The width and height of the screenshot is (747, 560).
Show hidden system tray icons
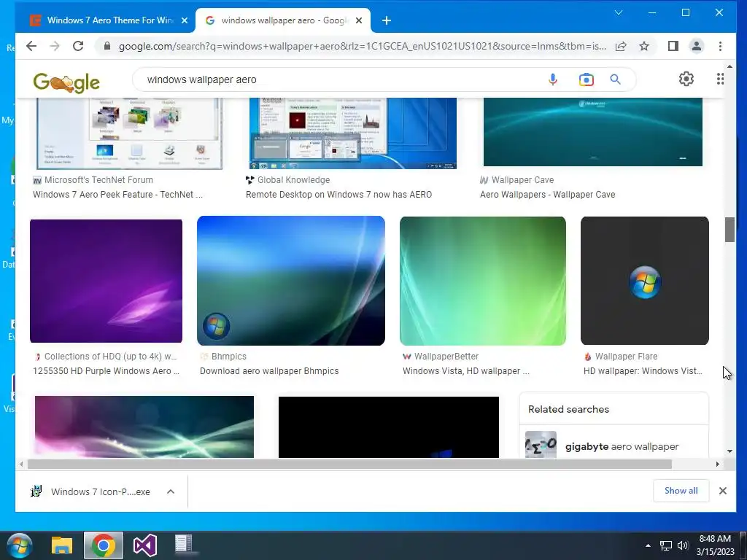[x=648, y=545]
